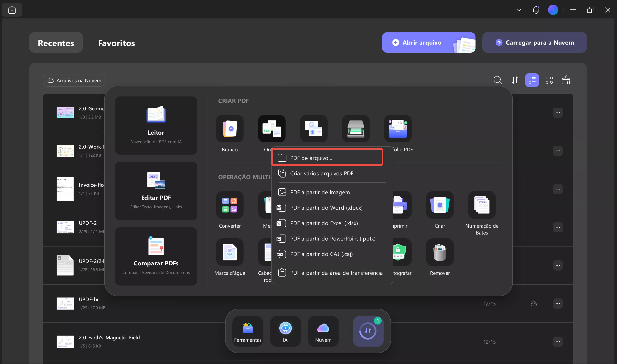Image resolution: width=617 pixels, height=364 pixels.
Task: Open the circular transfer progress indicator
Action: (368, 331)
